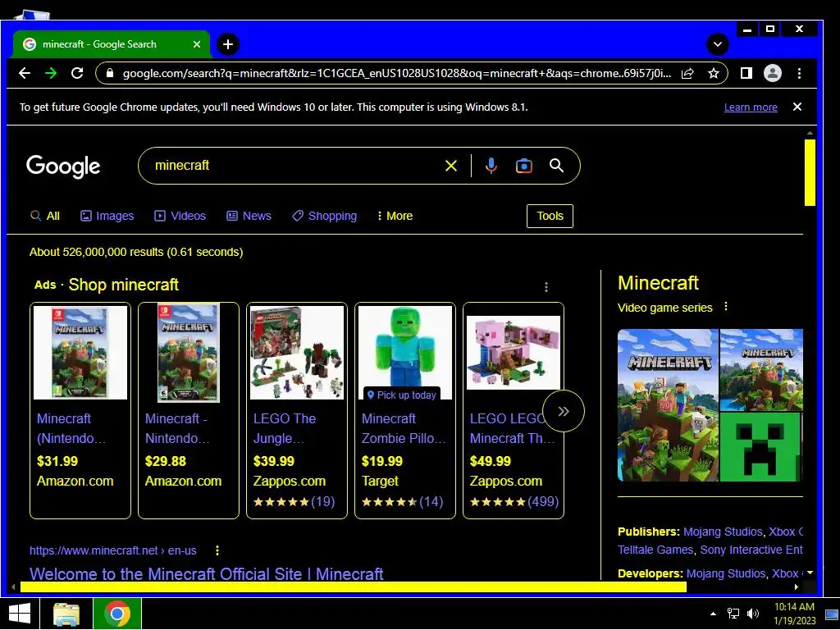The width and height of the screenshot is (840, 630).
Task: Open the three-dot menu for Shop minecraft ads
Action: point(546,287)
